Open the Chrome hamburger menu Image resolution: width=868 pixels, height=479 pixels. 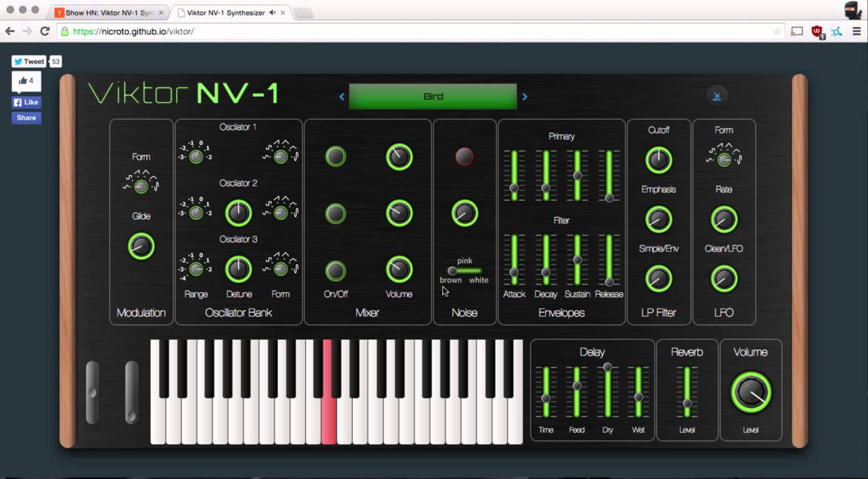[856, 31]
